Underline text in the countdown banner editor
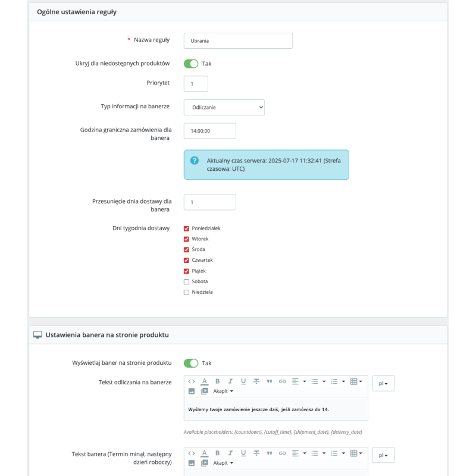This screenshot has width=476, height=476. point(243,381)
